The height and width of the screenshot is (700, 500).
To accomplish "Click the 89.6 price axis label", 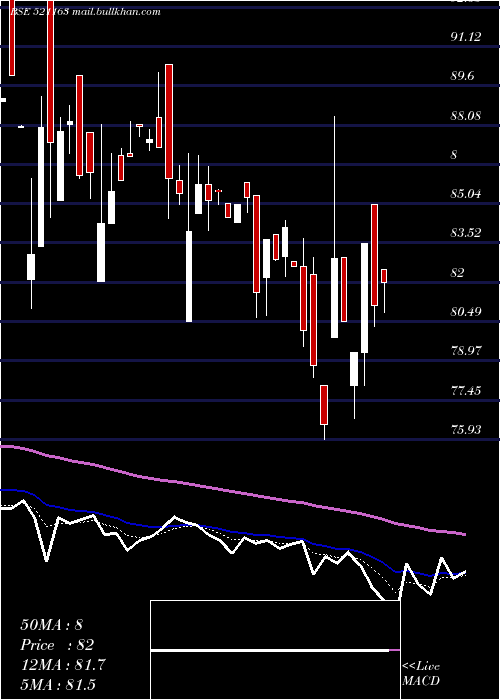I will (462, 76).
